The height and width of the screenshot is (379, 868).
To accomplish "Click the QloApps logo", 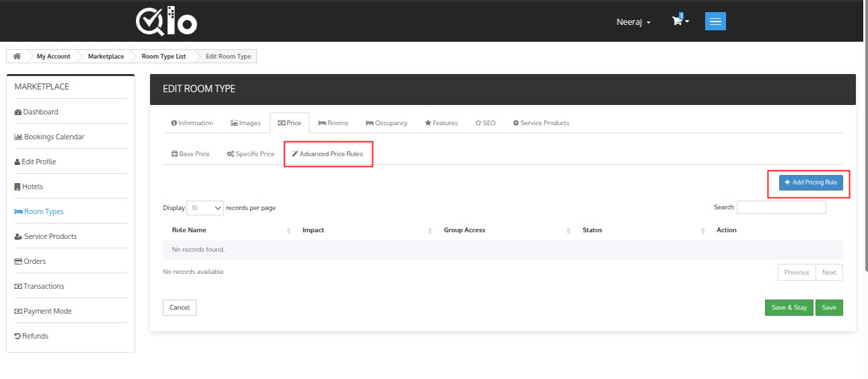I will [x=166, y=21].
